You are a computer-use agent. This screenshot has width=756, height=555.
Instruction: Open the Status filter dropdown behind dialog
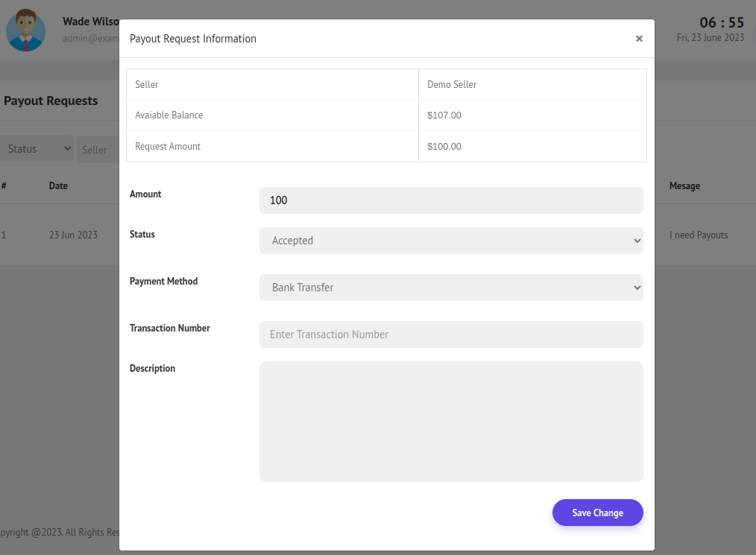click(37, 149)
